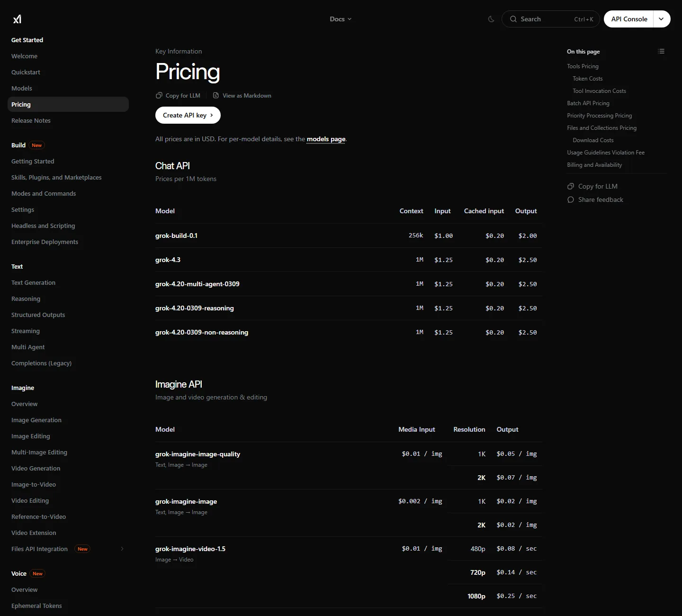This screenshot has width=682, height=616.
Task: Click grok-4.20-multi-agent-0309 model name
Action: (x=197, y=284)
